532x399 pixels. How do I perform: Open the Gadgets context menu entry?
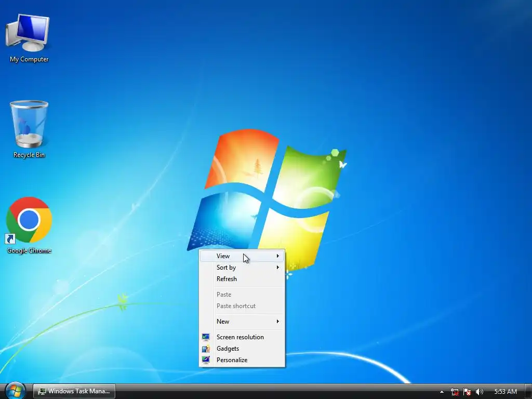click(x=242, y=349)
